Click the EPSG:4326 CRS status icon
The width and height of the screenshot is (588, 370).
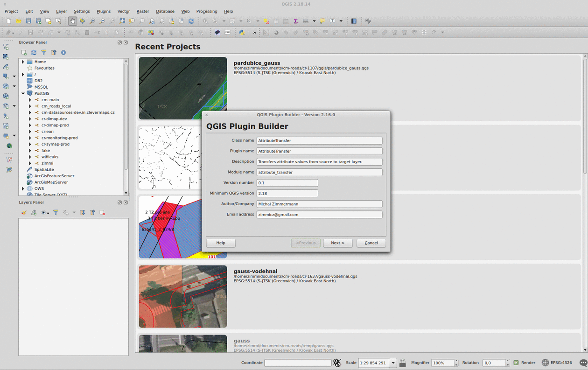[x=546, y=363]
